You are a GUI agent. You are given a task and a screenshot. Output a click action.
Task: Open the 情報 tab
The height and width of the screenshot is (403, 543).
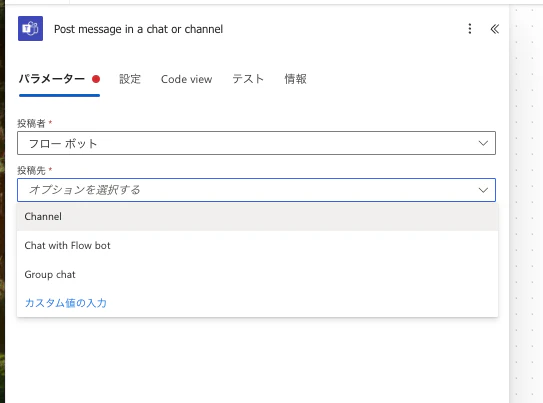click(295, 79)
